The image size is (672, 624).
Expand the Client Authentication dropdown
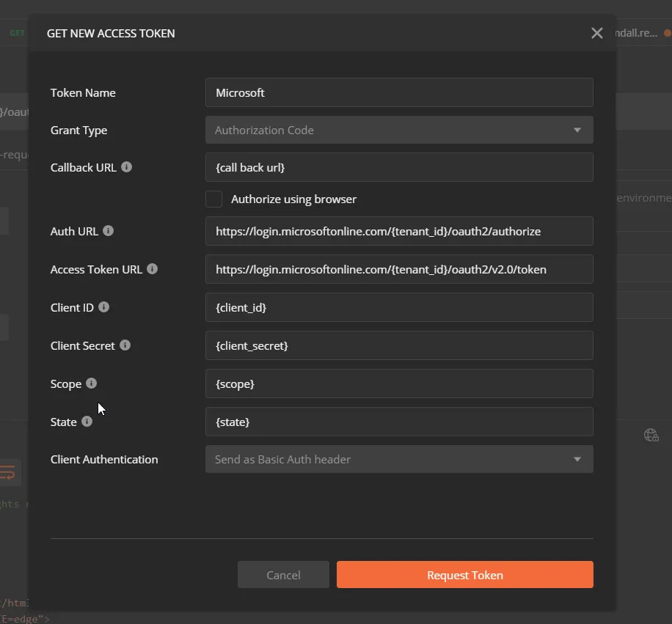tap(399, 460)
